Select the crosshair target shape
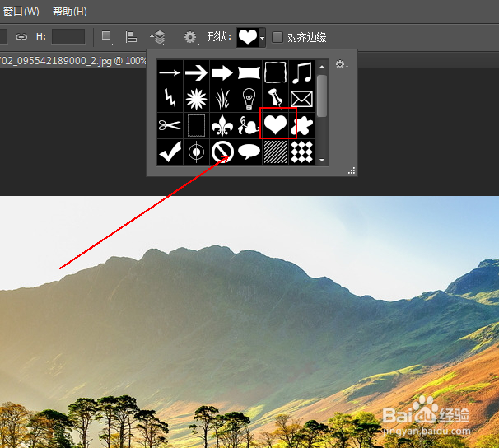Image resolution: width=499 pixels, height=448 pixels. coord(196,152)
